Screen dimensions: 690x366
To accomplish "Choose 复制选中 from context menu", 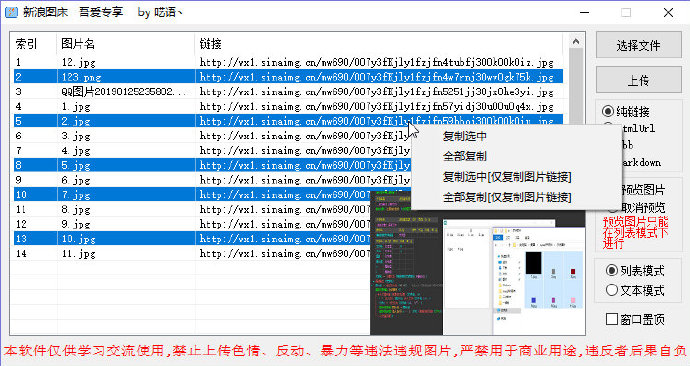I will [465, 136].
